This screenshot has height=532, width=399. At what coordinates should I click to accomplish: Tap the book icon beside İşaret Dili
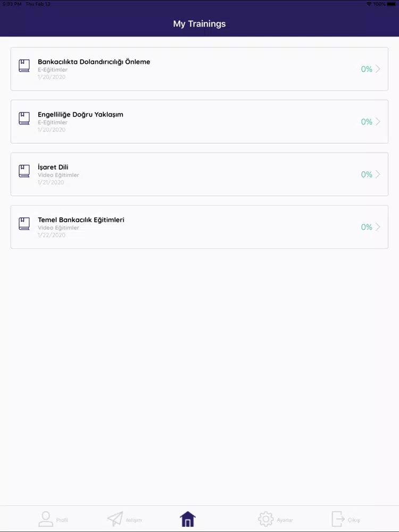click(x=24, y=171)
